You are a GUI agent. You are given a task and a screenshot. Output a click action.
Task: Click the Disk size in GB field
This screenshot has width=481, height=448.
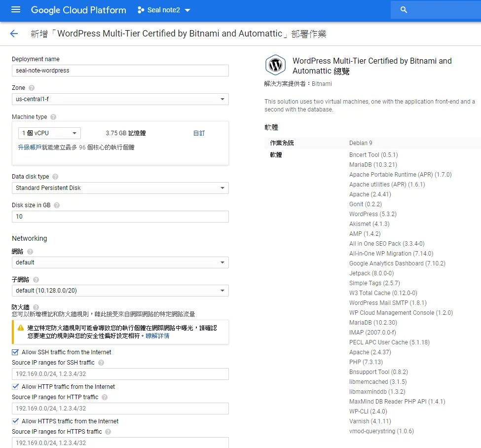(x=120, y=217)
